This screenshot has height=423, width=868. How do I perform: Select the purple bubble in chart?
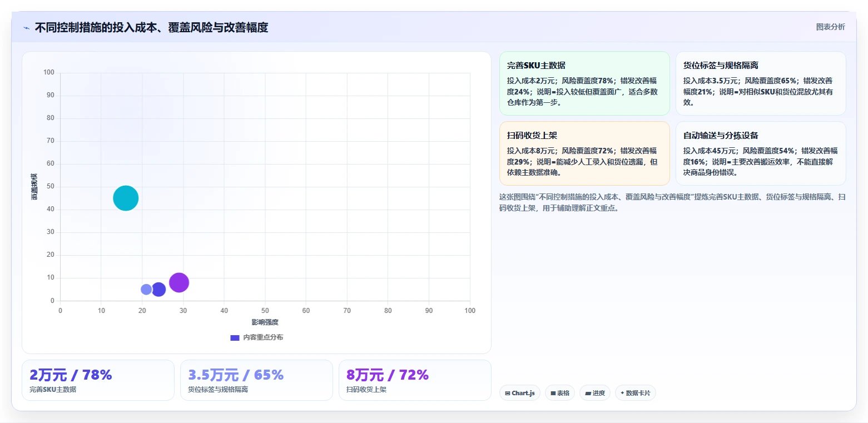coord(179,282)
